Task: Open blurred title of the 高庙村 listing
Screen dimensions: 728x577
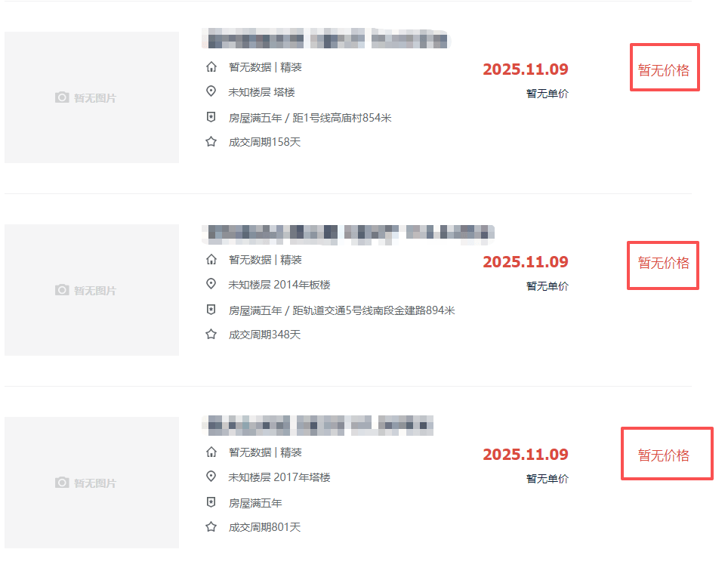Action: click(325, 38)
